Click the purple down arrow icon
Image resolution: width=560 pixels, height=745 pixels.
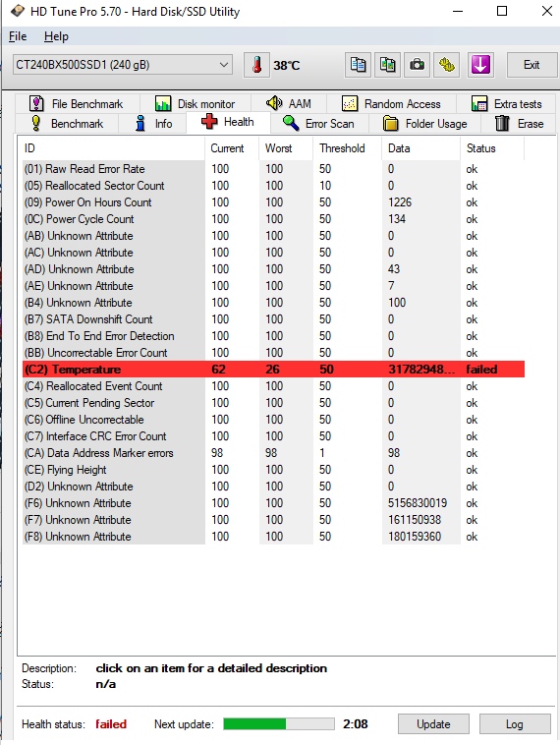click(x=480, y=65)
